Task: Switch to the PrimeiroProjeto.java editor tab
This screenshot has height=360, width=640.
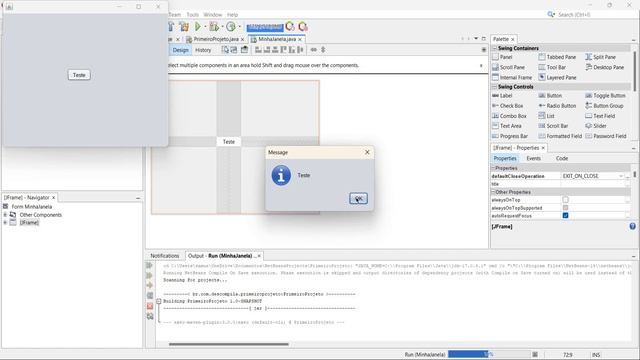Action: click(x=216, y=39)
